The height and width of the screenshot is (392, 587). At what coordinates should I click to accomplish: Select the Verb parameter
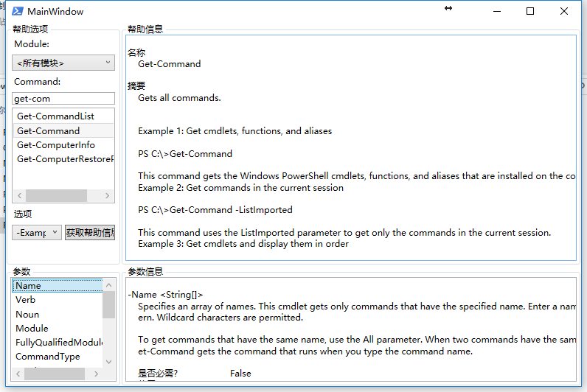click(x=57, y=300)
